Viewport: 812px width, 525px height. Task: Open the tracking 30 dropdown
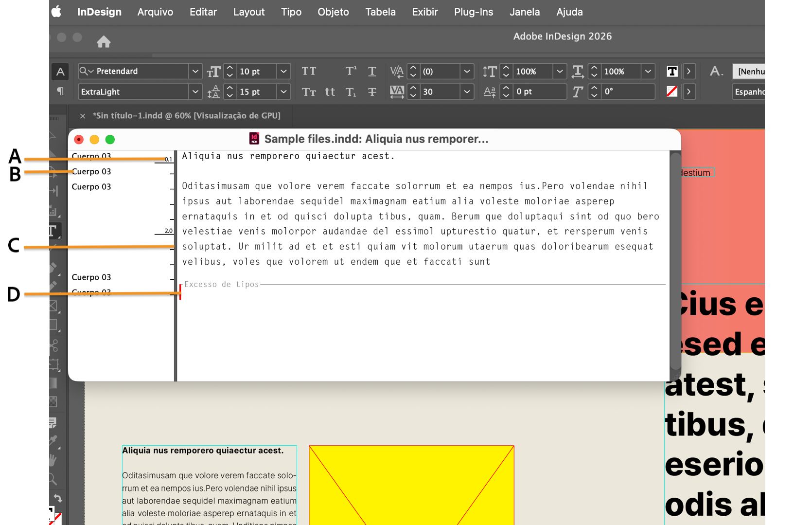pyautogui.click(x=467, y=91)
